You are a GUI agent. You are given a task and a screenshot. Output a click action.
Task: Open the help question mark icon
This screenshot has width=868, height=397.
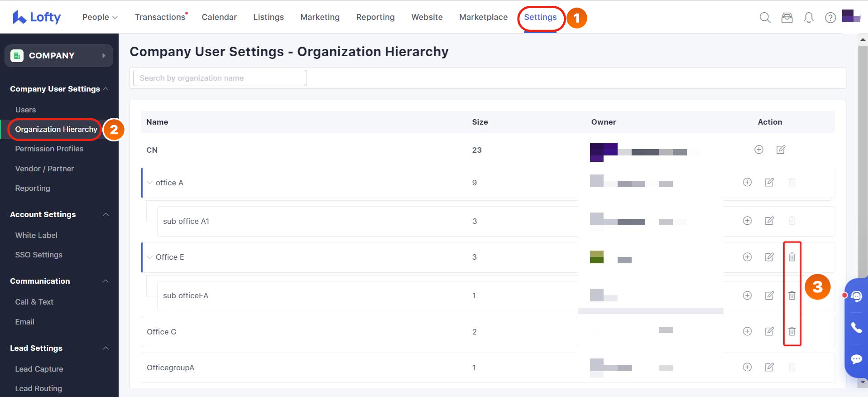830,18
